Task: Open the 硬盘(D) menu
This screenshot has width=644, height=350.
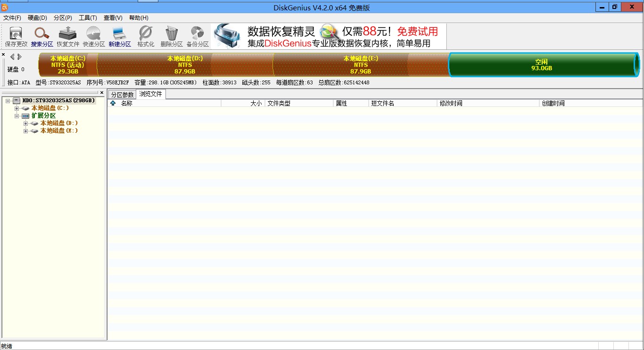Action: tap(36, 17)
